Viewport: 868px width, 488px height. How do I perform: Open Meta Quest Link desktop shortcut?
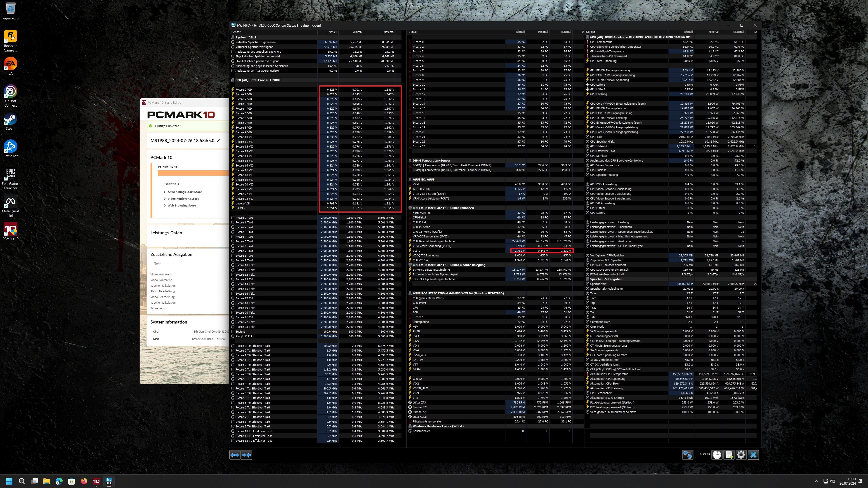pos(10,206)
